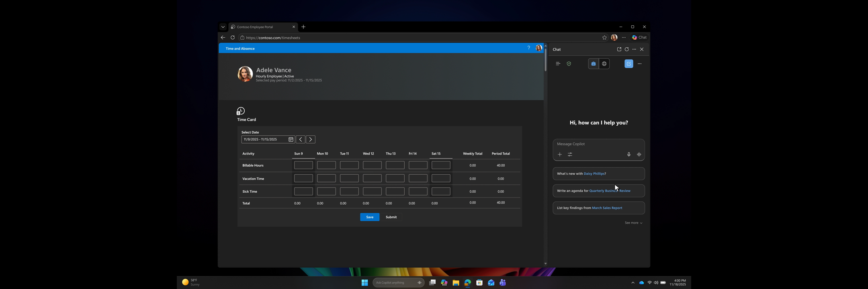
Task: Open Chat pane header more options
Action: pyautogui.click(x=634, y=49)
